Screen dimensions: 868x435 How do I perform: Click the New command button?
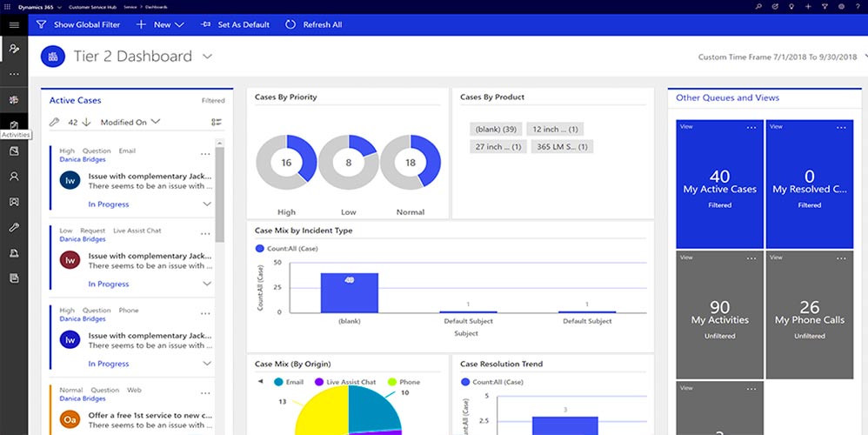tap(155, 25)
